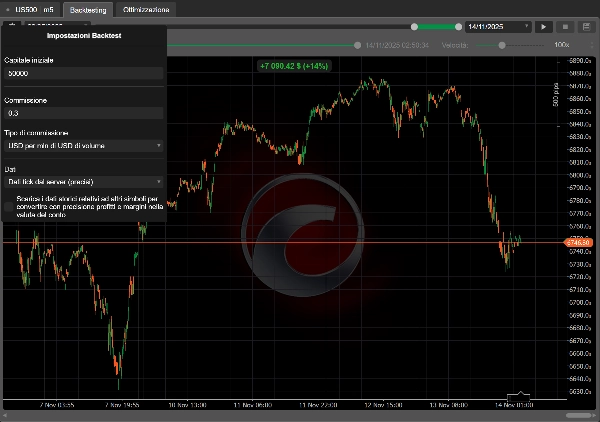Click the left scroll arrow at bottom
The height and width of the screenshot is (422, 600).
coord(5,415)
